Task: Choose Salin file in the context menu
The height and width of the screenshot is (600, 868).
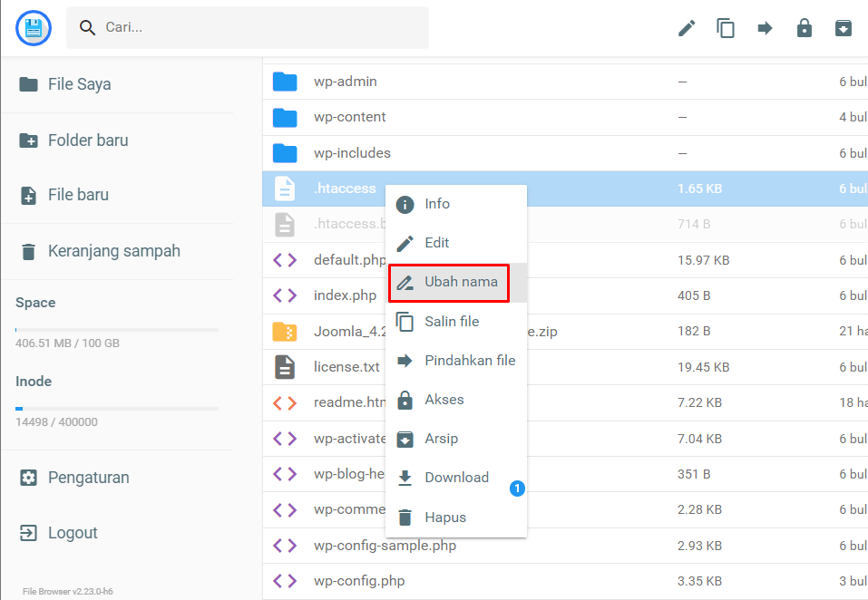Action: 451,322
